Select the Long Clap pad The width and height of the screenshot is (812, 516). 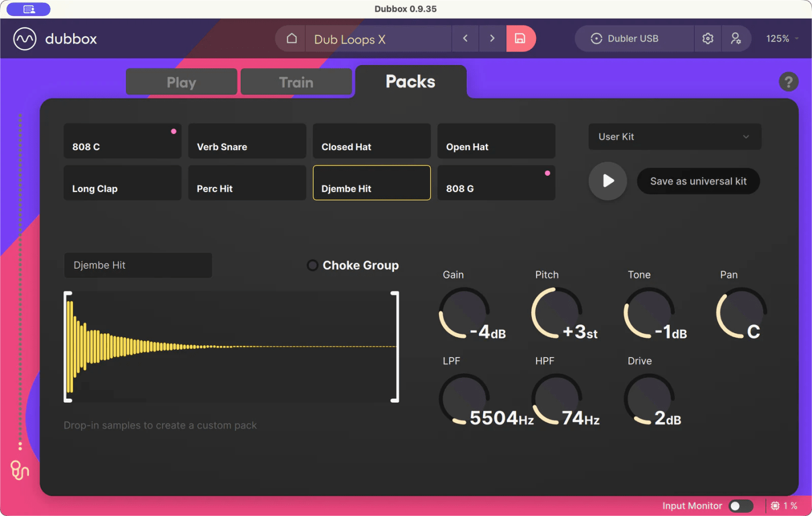122,183
